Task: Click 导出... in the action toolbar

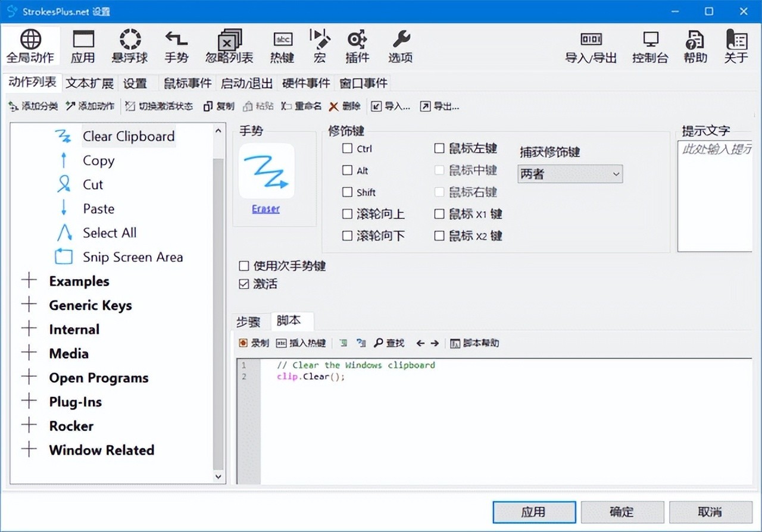Action: 440,107
